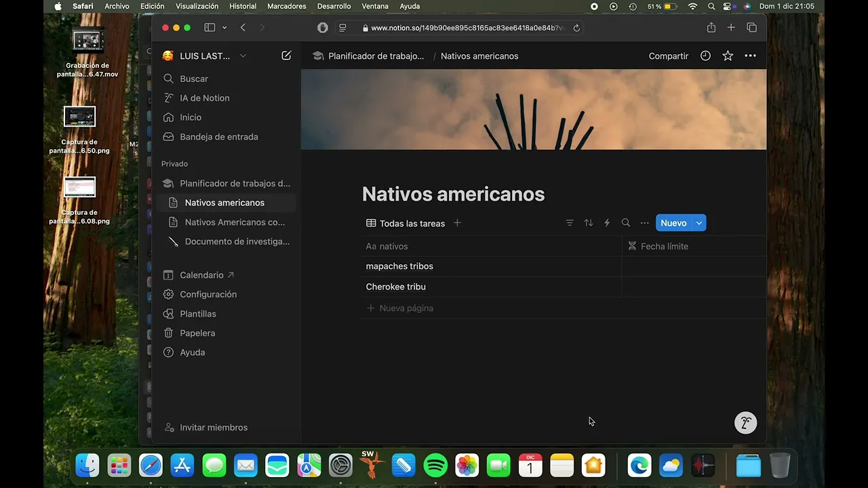
Task: Open Bandeja de entrada in sidebar
Action: click(218, 137)
